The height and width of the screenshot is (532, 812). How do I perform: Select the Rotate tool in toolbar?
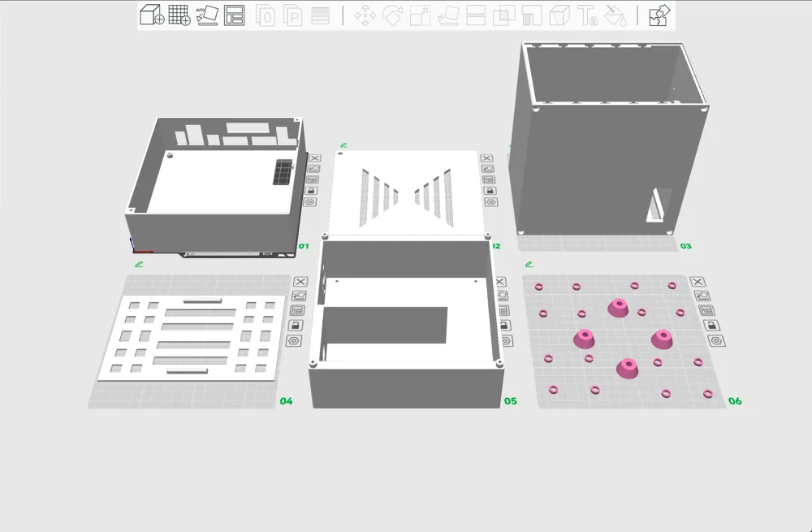point(392,15)
